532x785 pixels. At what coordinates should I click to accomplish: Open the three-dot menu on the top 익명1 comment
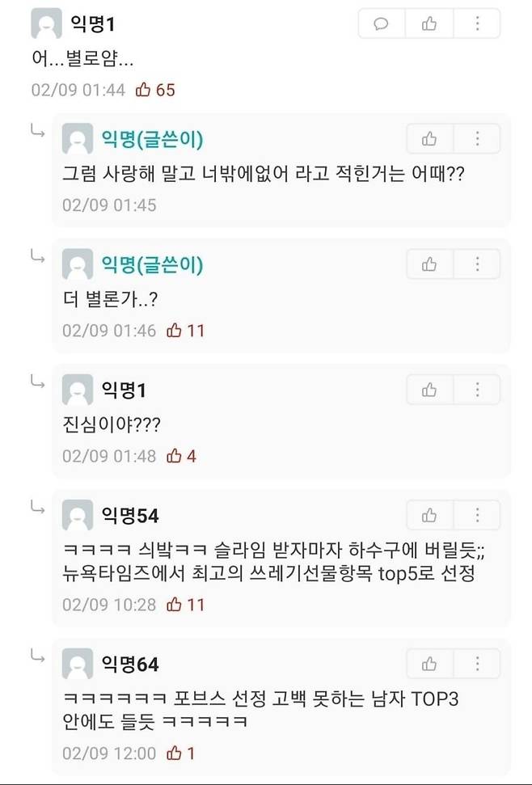pyautogui.click(x=477, y=23)
